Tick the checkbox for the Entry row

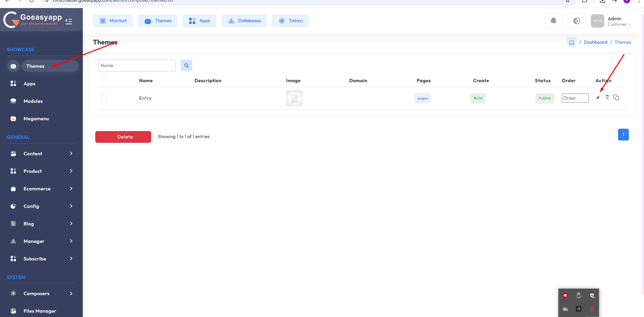104,98
